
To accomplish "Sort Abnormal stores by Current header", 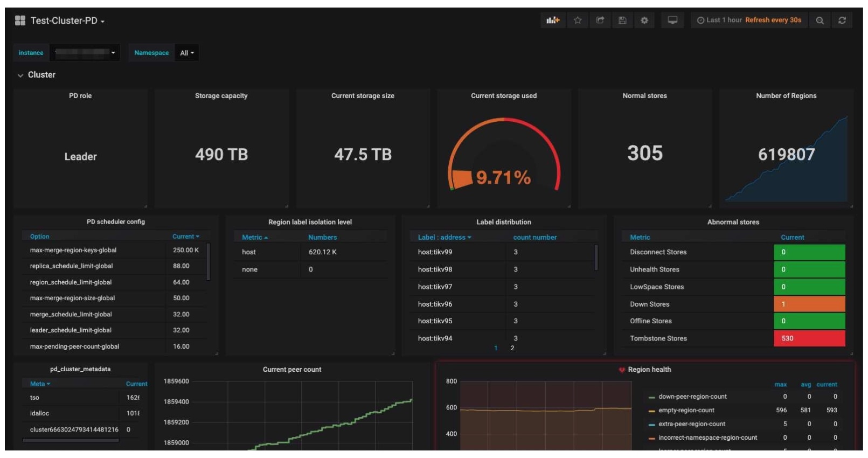I will click(x=793, y=237).
